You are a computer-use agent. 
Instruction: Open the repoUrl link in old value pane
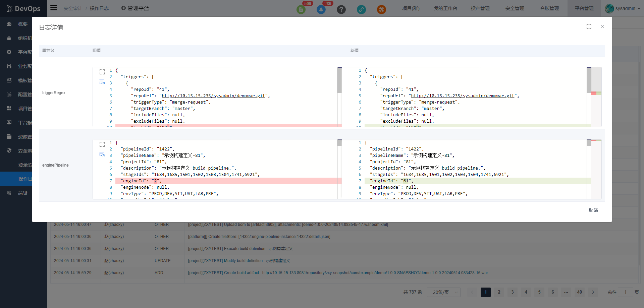[213, 96]
